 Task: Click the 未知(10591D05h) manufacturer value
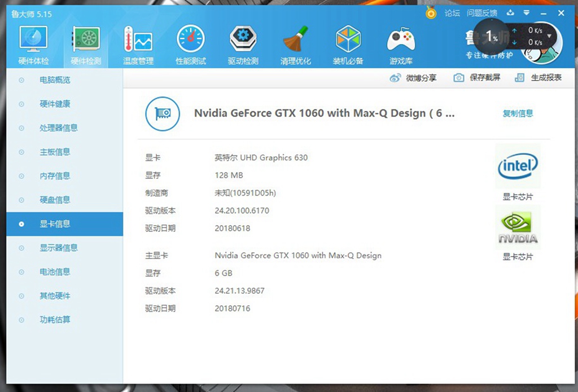point(245,193)
